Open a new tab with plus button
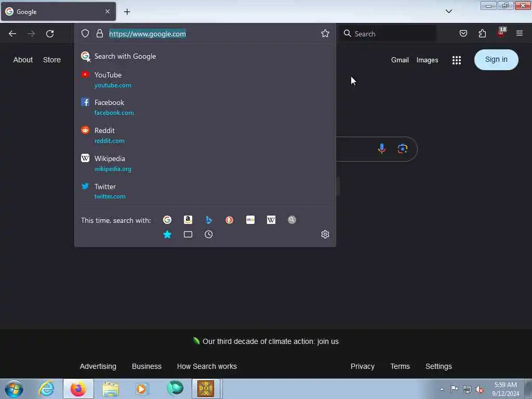The width and height of the screenshot is (532, 399). (x=127, y=12)
